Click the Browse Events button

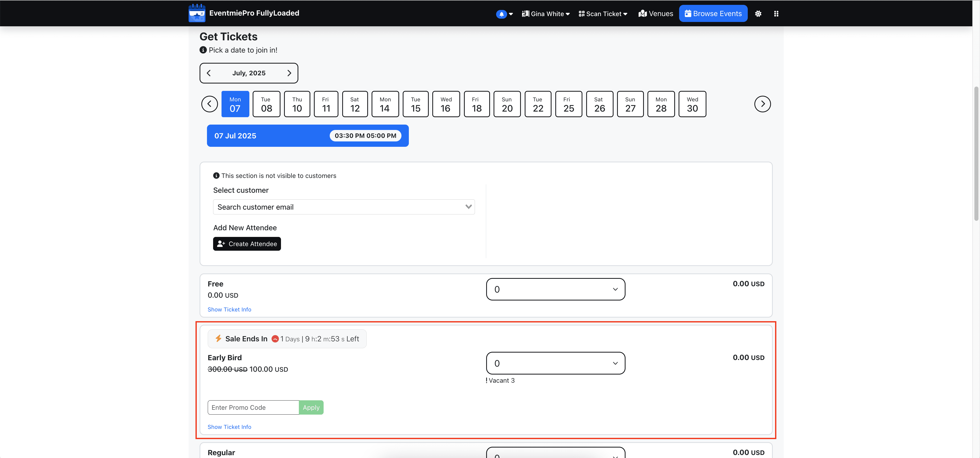point(713,14)
